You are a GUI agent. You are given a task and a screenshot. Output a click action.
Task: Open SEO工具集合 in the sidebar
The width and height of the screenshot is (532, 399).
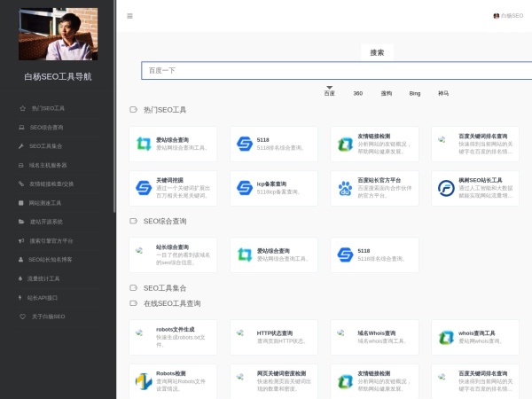point(45,146)
